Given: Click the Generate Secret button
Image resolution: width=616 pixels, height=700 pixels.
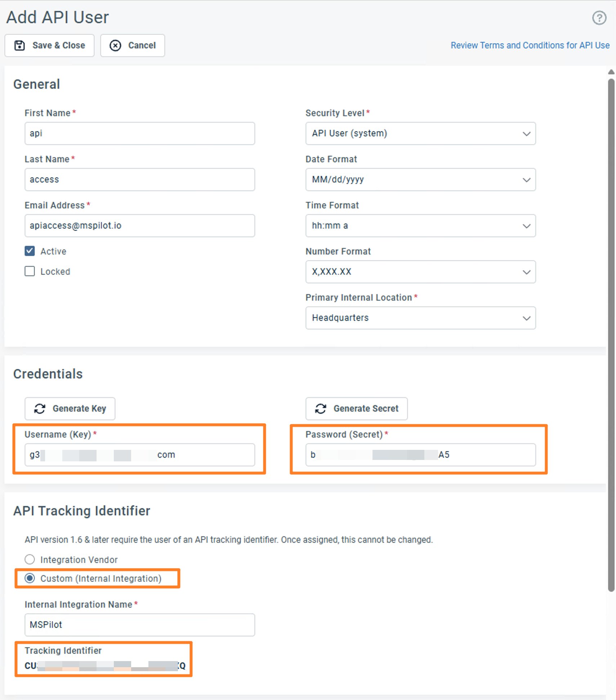Looking at the screenshot, I should [357, 409].
